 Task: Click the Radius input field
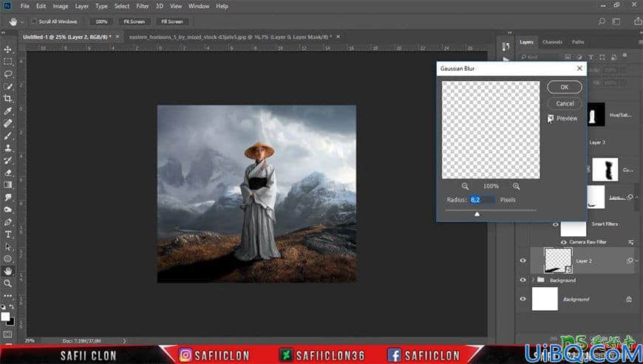482,200
